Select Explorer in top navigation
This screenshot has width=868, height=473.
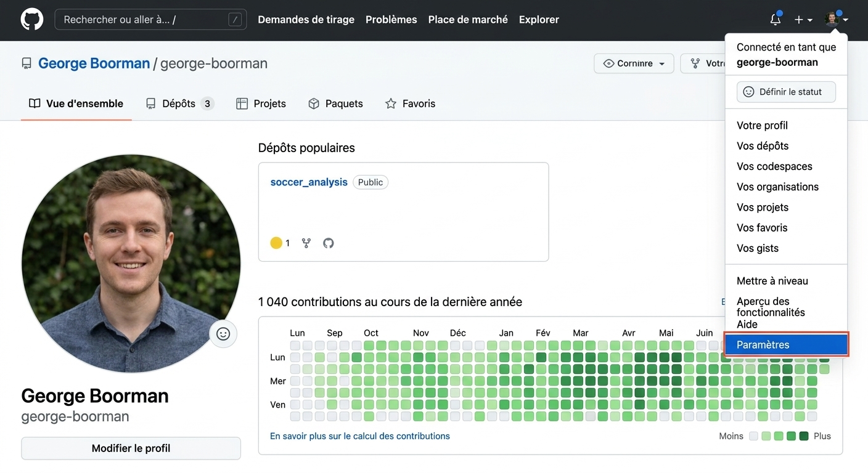[x=539, y=20]
